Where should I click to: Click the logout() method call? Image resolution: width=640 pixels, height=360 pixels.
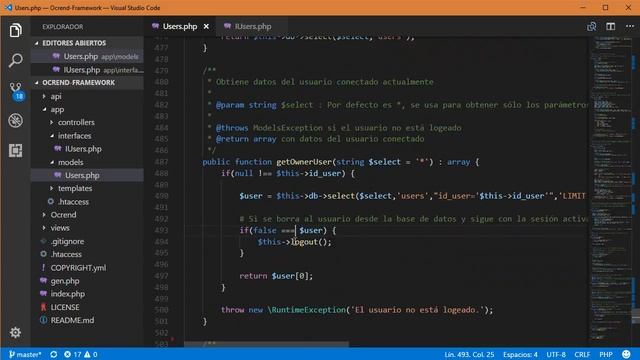pos(311,242)
